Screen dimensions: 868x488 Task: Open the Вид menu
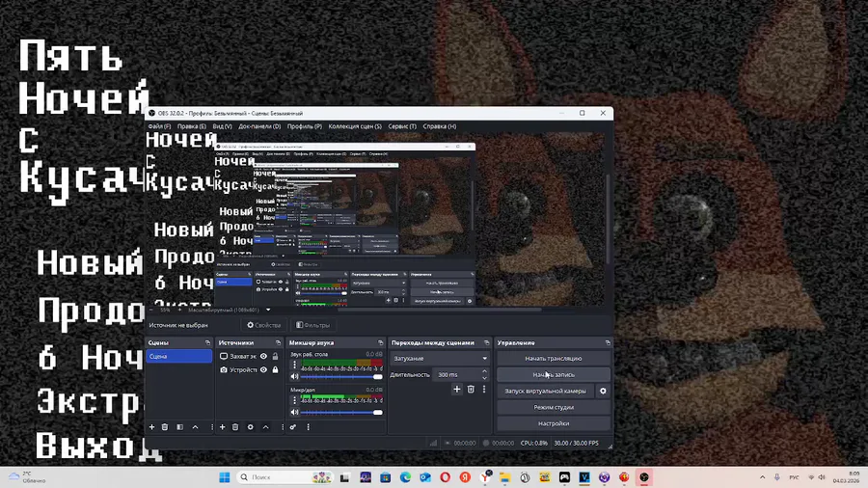222,126
